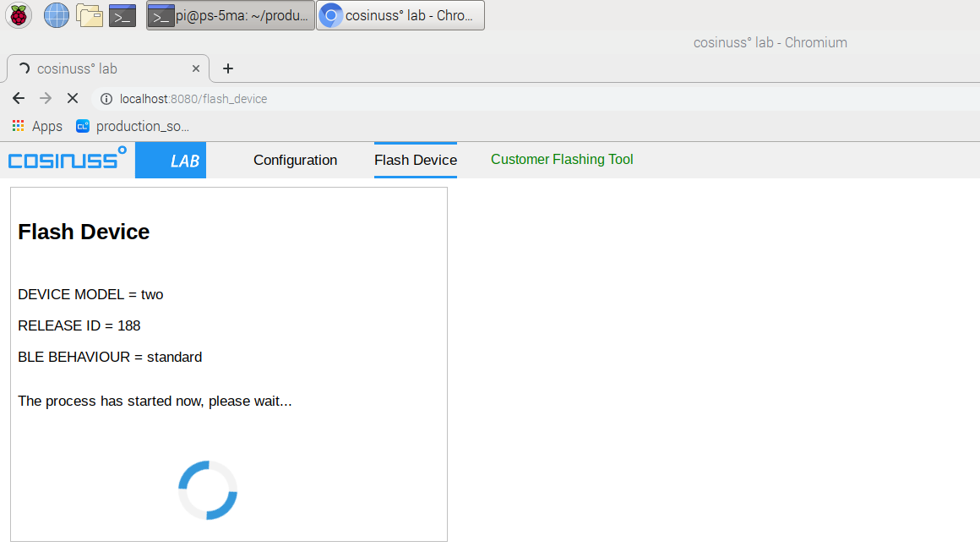Viewport: 980px width, 552px height.
Task: Open the Customer Flashing Tool link
Action: pos(562,159)
